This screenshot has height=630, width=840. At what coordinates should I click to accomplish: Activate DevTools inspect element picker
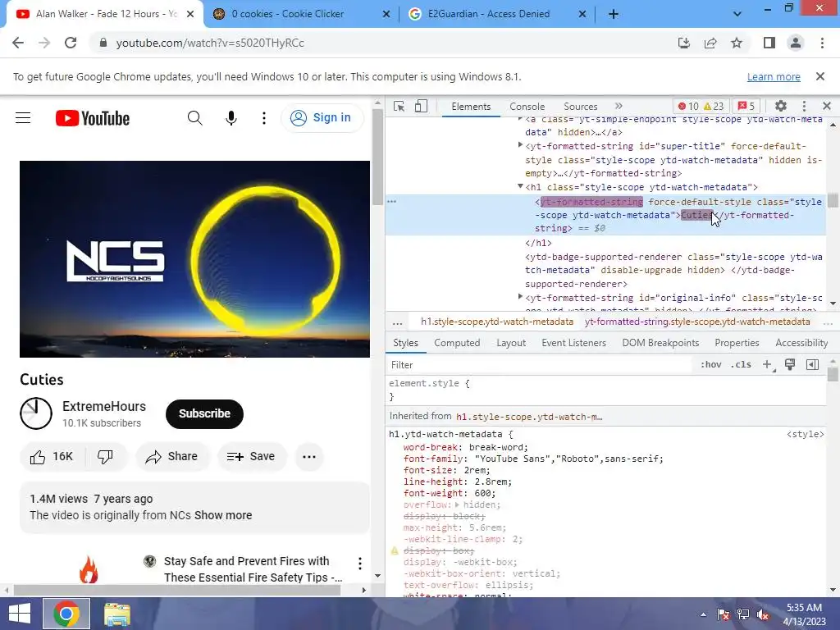coord(399,106)
